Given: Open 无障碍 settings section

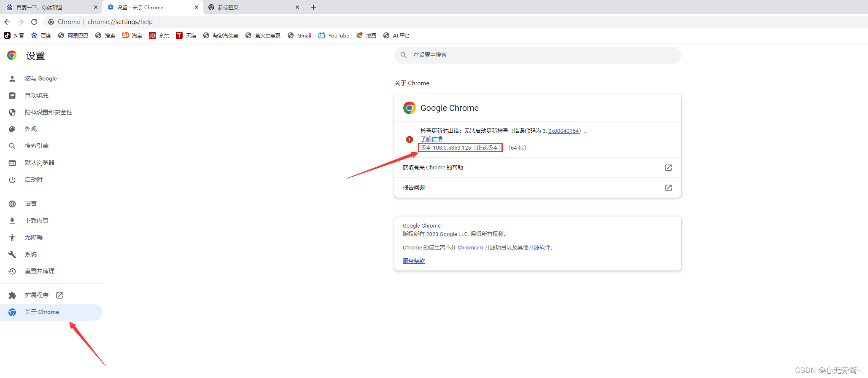Looking at the screenshot, I should tap(51, 237).
